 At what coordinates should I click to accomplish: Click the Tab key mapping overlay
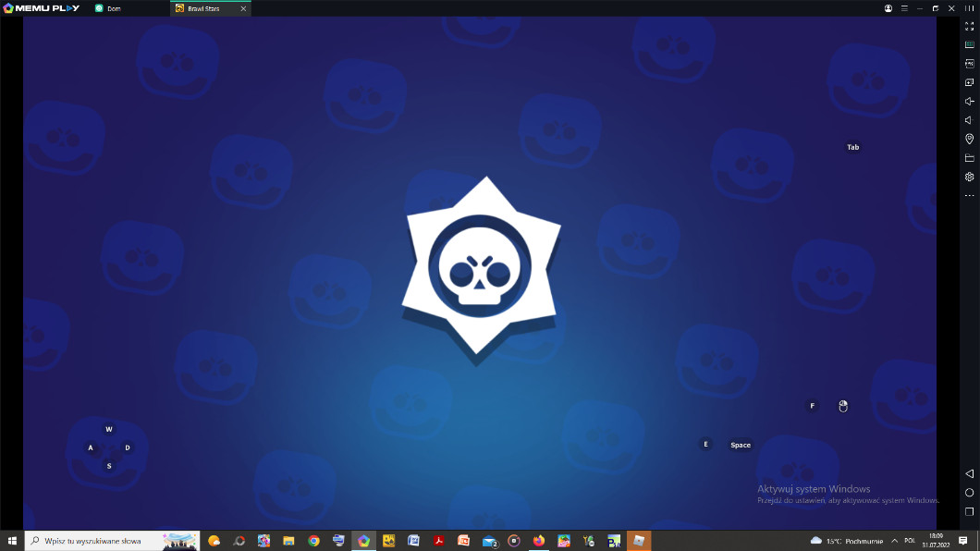tap(852, 147)
